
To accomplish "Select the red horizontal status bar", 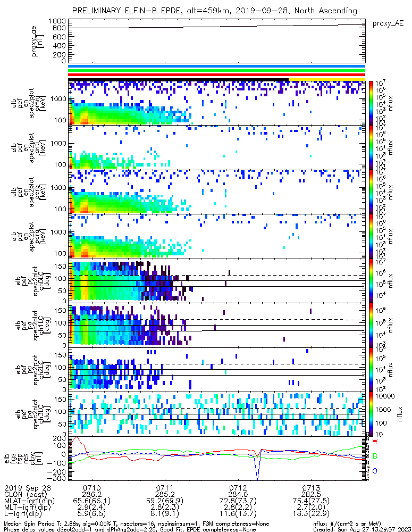I will [216, 75].
